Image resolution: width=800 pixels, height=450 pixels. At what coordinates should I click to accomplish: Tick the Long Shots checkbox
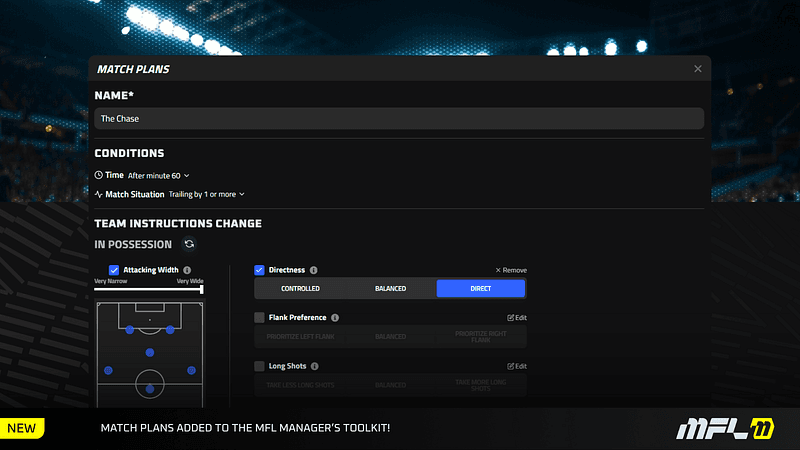pos(260,366)
